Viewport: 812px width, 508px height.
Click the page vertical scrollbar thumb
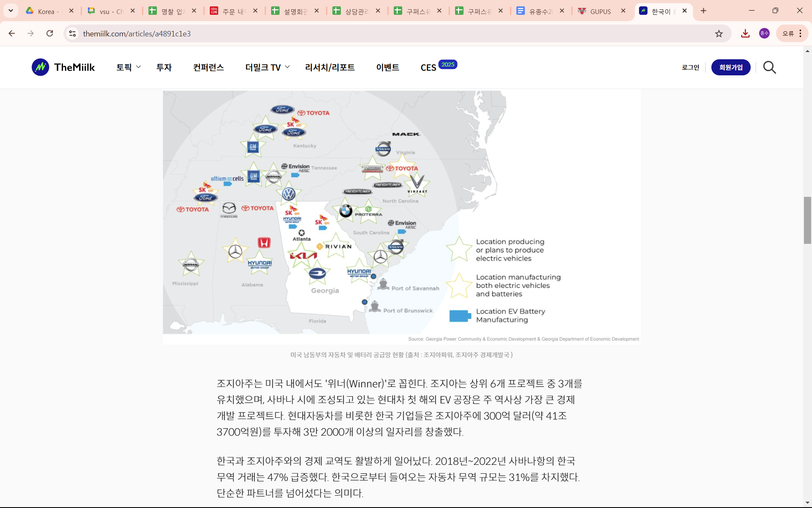point(807,220)
